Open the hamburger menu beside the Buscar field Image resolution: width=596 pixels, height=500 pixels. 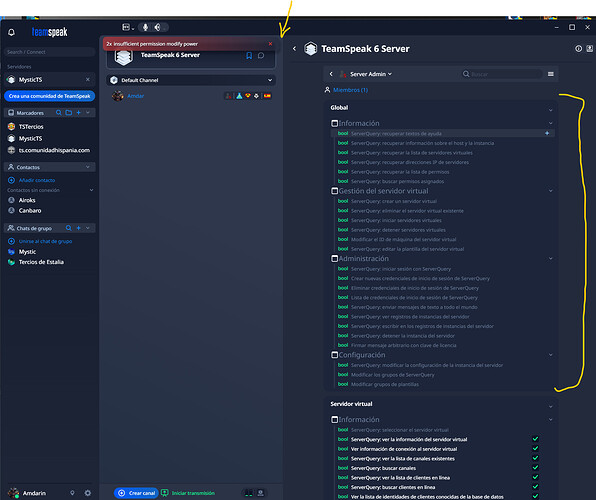tap(550, 74)
